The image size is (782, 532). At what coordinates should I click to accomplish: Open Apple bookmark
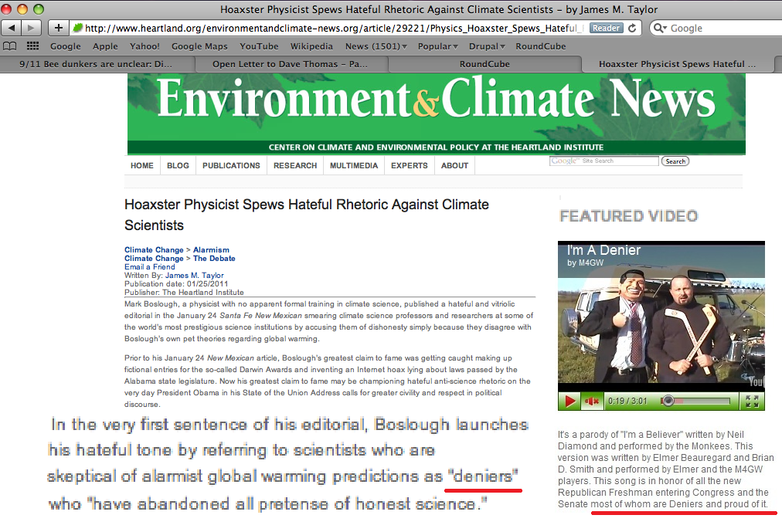(105, 46)
